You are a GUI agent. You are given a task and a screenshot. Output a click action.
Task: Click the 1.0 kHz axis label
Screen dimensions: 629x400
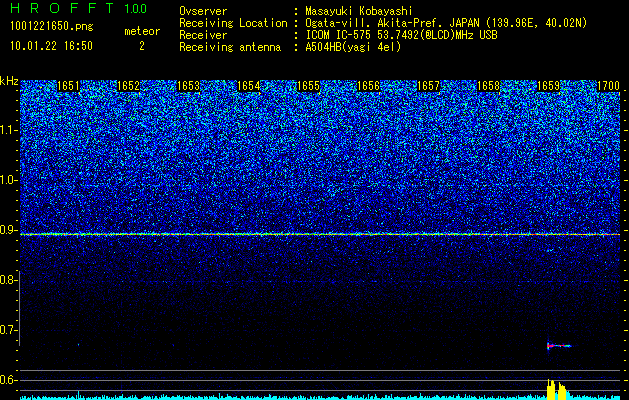9,180
